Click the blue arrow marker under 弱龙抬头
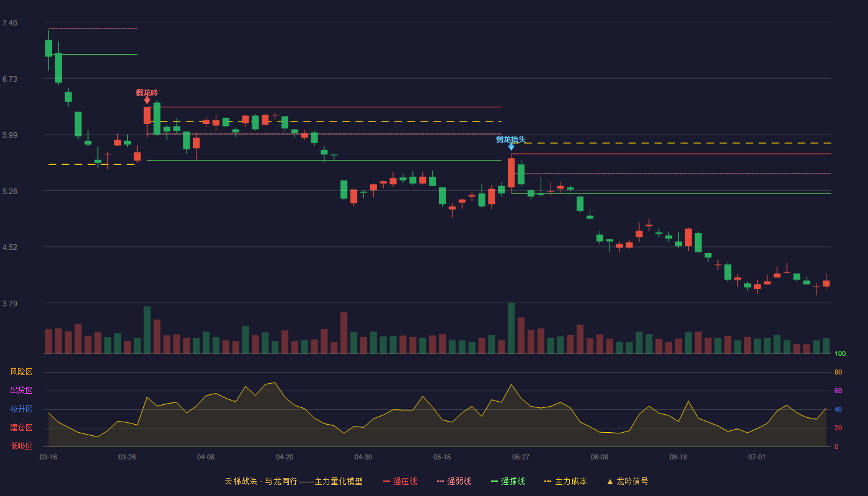 click(x=511, y=147)
